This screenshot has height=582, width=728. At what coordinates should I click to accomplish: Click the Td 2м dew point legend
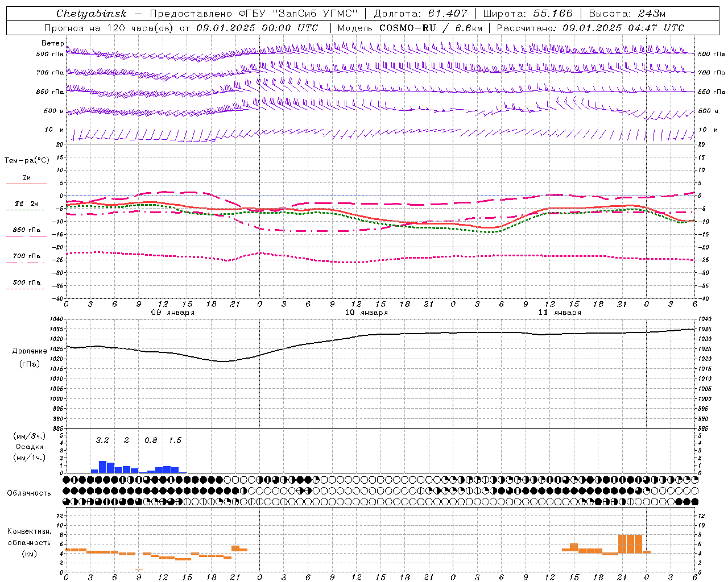[26, 206]
